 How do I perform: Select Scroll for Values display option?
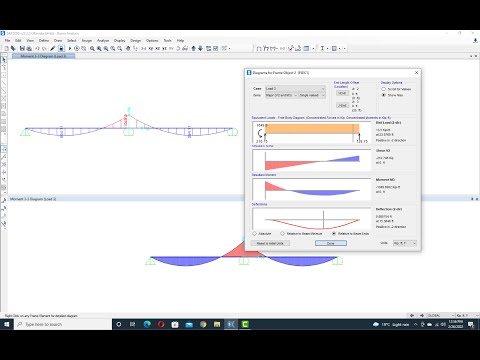click(384, 89)
